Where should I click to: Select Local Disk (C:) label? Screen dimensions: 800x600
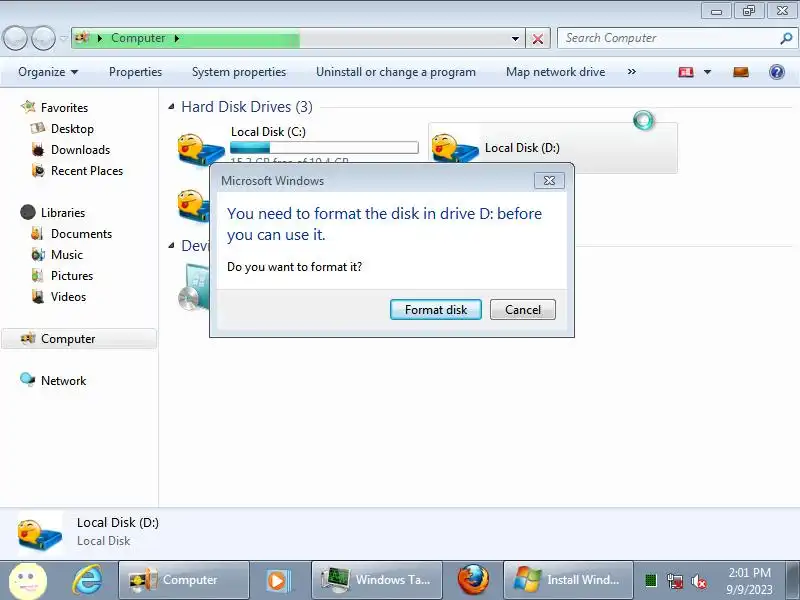(268, 132)
